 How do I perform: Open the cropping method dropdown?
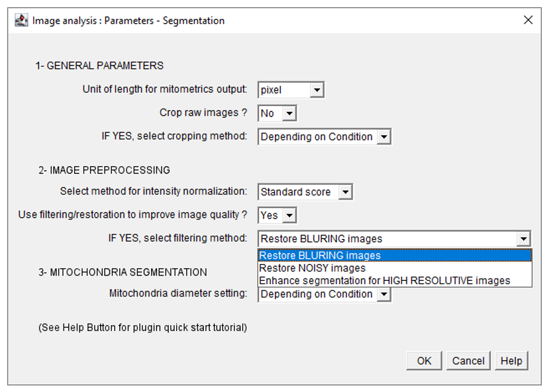[x=383, y=137]
